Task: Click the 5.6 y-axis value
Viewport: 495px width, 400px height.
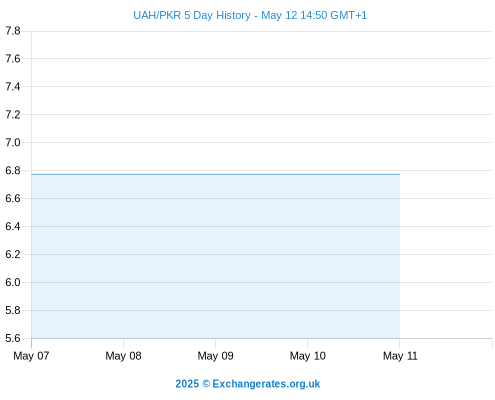Action: point(13,339)
